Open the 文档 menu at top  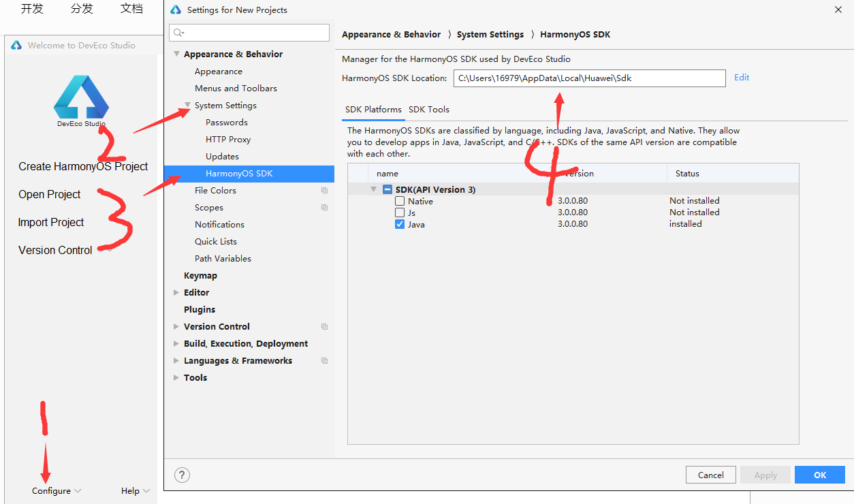131,9
